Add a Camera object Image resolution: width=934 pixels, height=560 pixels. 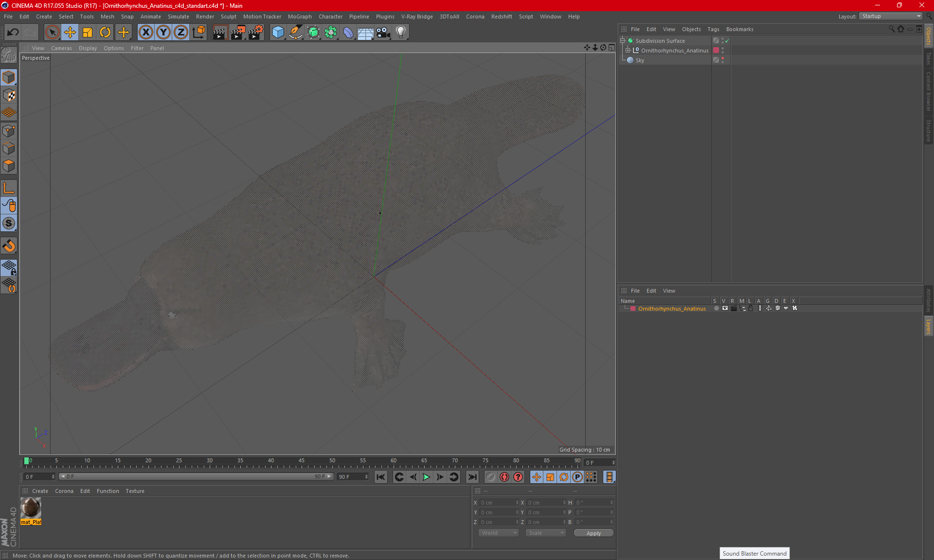383,33
